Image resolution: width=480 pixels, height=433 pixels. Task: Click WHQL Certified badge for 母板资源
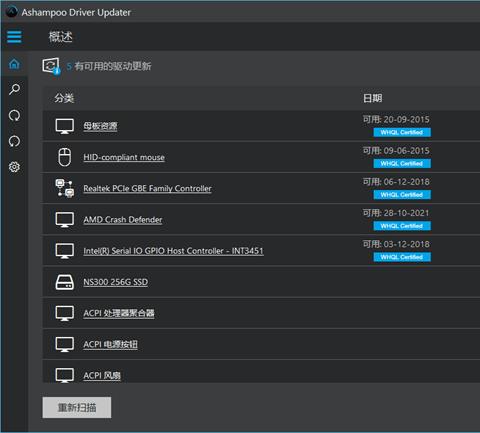402,132
